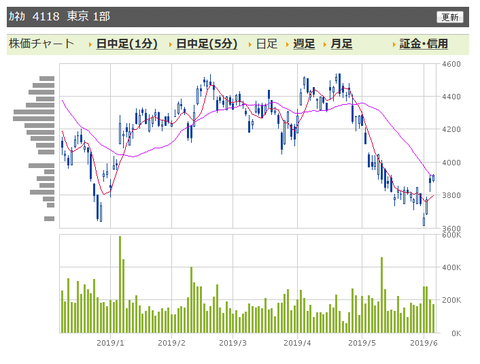This screenshot has width=480, height=364.
Task: Click the 2019/5 date axis label
Action: click(x=362, y=343)
